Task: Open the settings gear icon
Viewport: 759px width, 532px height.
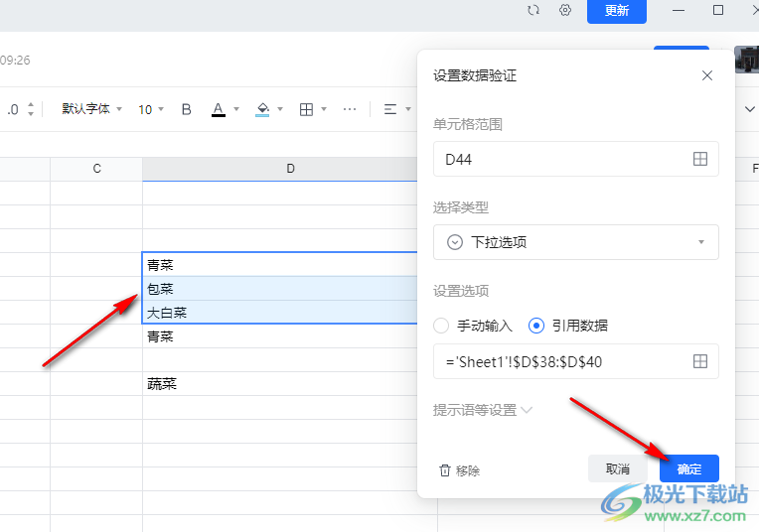Action: point(565,10)
